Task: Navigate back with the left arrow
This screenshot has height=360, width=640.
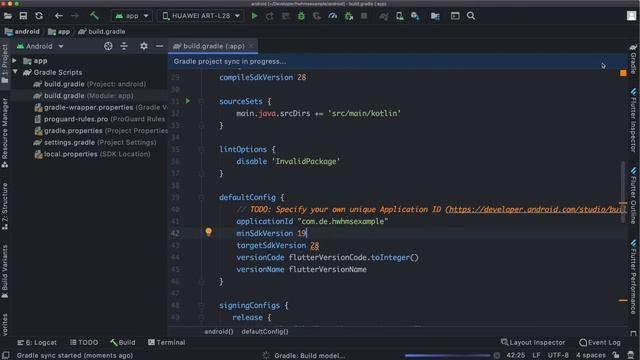Action: coord(59,16)
